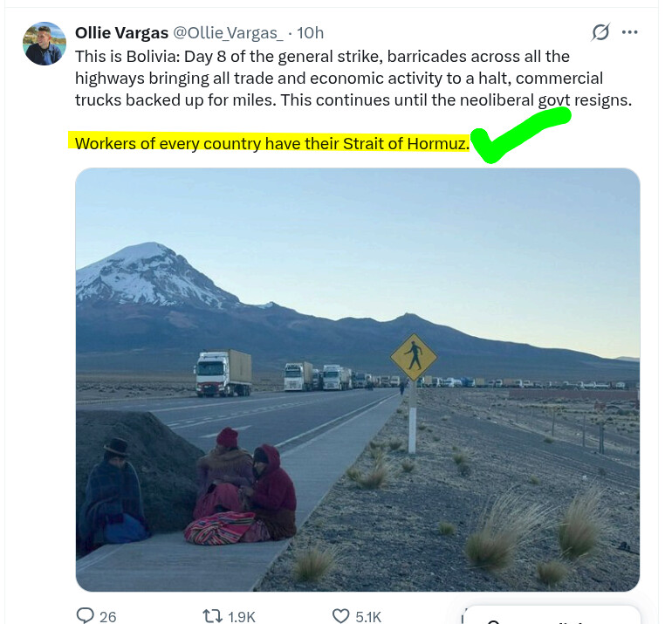The height and width of the screenshot is (624, 672).
Task: Click the 'This is Bolivia' tweet text
Action: (353, 78)
